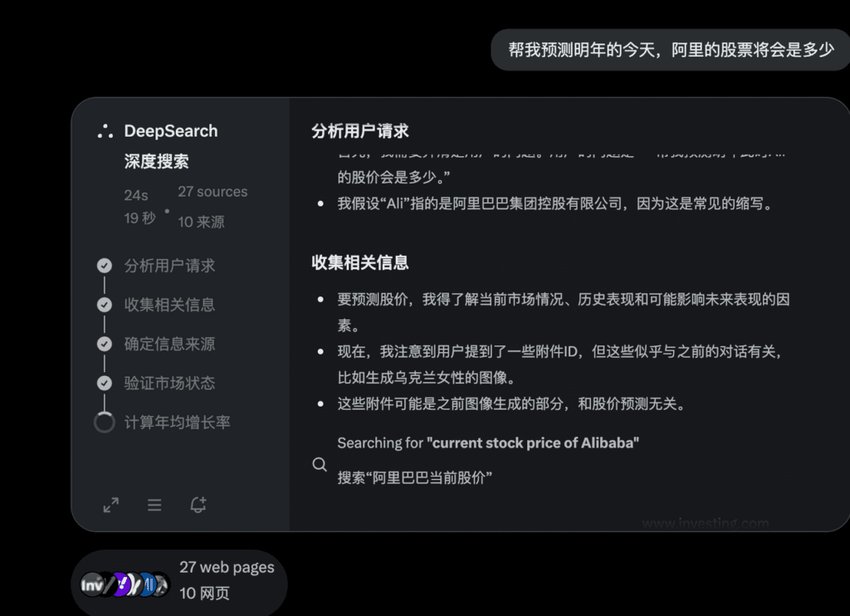Click the loading spinner for 计算年均增长率

point(105,423)
